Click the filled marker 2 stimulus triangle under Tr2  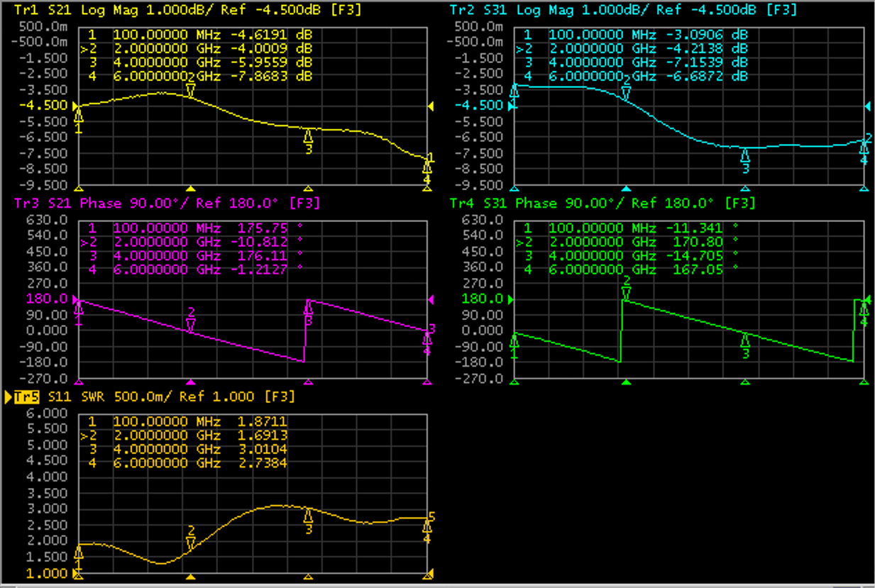[626, 189]
